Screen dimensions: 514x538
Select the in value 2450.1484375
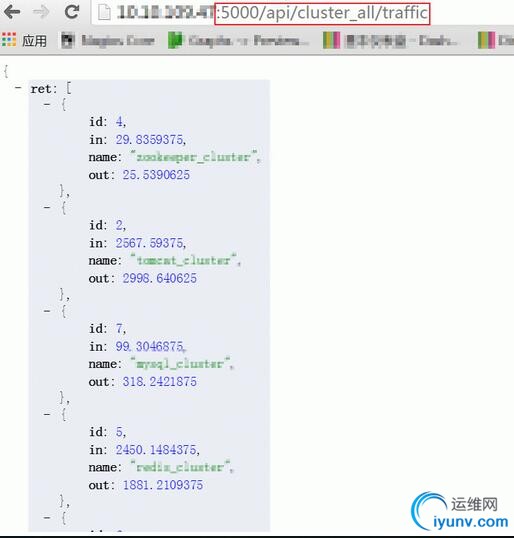click(x=156, y=449)
